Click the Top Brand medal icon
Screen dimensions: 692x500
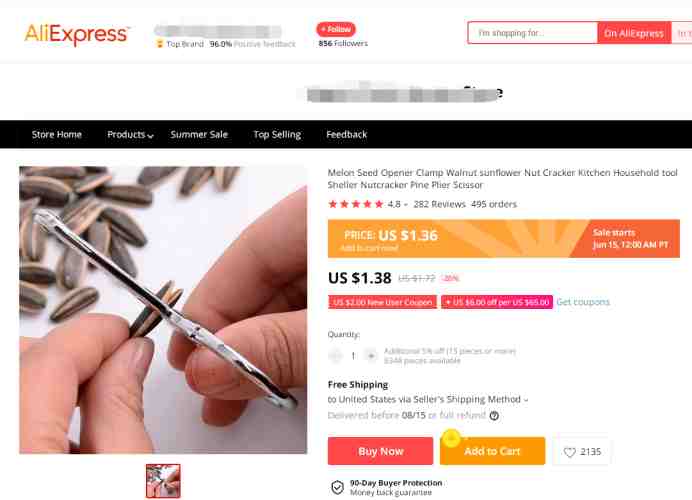coord(159,44)
